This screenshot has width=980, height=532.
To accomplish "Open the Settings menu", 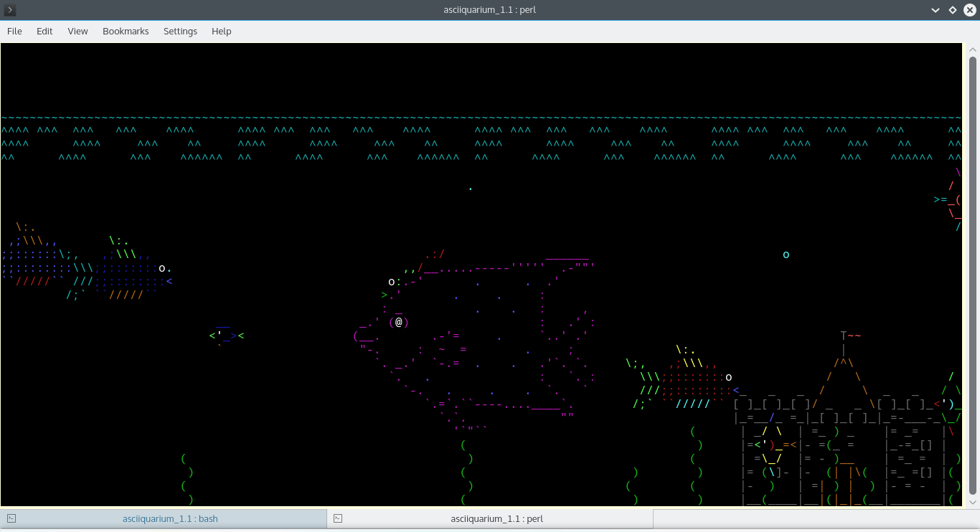I will [180, 31].
